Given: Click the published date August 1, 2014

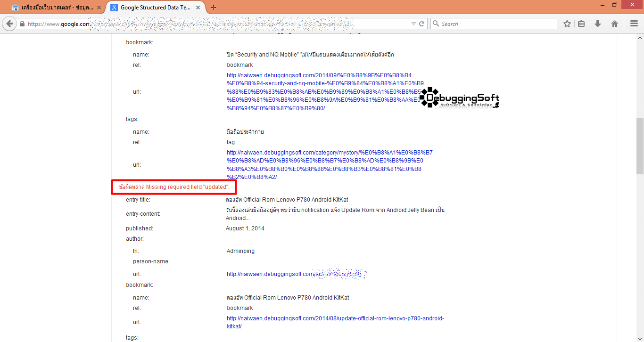Looking at the screenshot, I should 245,228.
